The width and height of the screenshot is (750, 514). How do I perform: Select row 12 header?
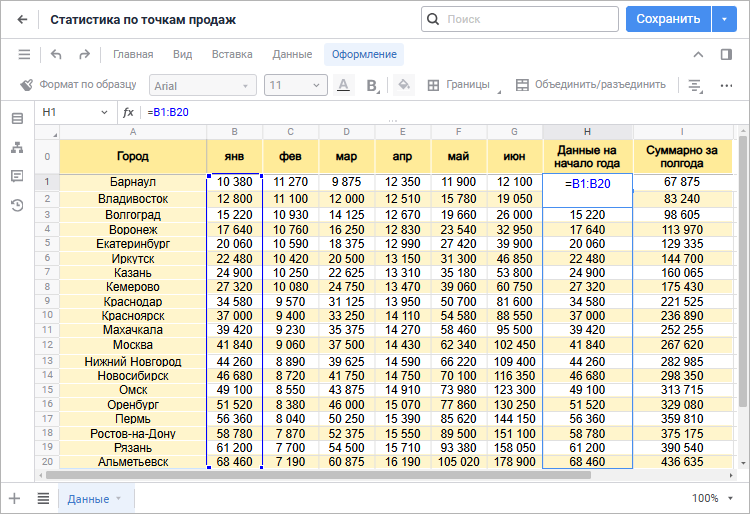click(x=47, y=345)
